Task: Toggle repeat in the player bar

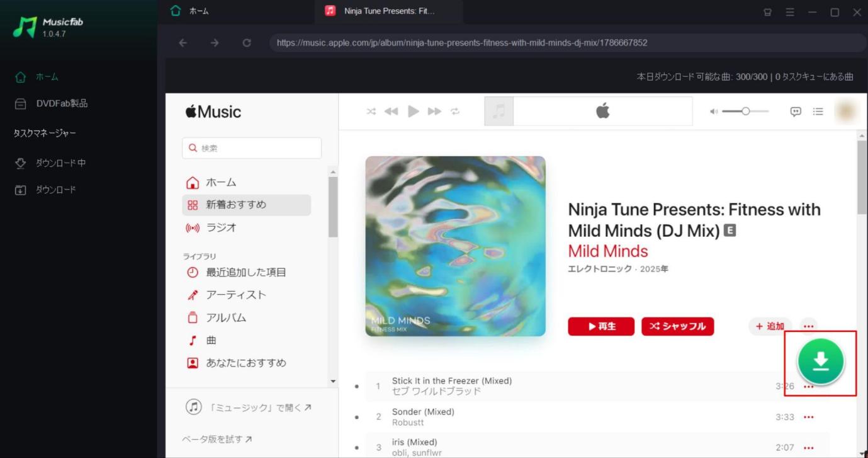Action: click(455, 112)
